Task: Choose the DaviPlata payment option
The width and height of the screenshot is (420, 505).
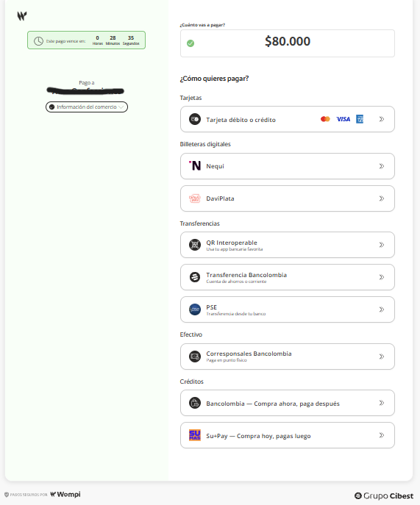Action: click(x=288, y=198)
